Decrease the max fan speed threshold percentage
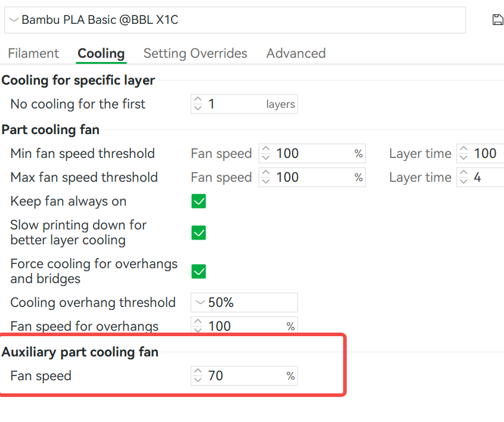Viewport: 504px width, 422px height. [x=265, y=181]
